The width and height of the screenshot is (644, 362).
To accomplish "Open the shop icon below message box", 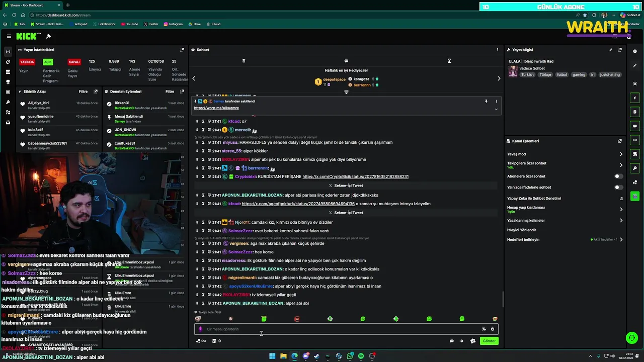I will coord(214,341).
